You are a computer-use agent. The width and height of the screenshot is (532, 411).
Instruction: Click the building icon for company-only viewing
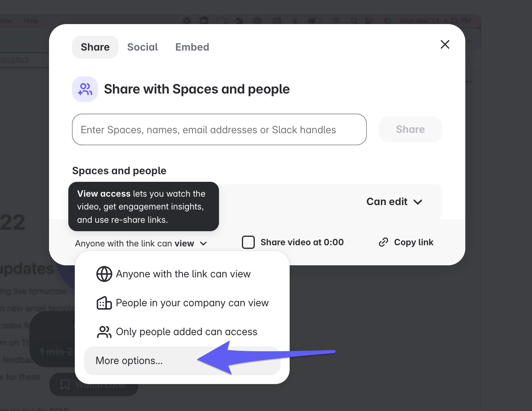(104, 303)
